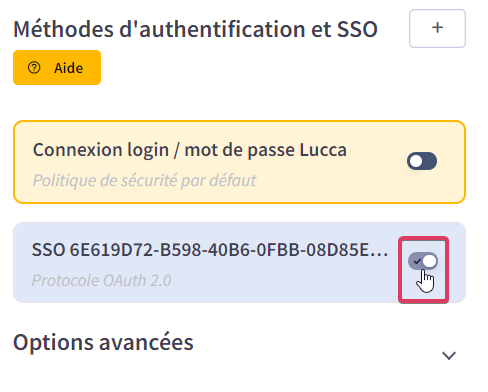Click the outlined add button next to the title

[x=437, y=28]
